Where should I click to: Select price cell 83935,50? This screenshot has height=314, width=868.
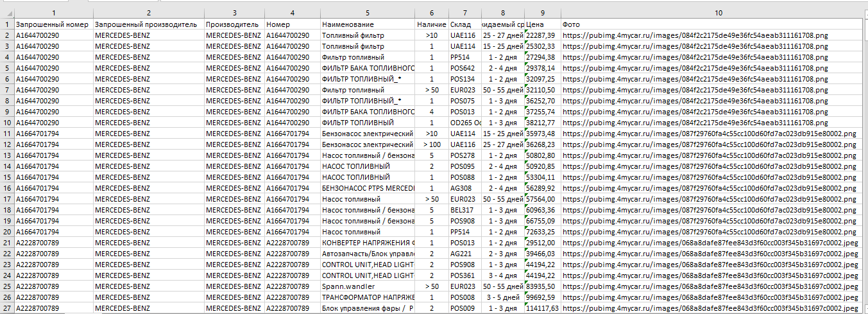543,286
